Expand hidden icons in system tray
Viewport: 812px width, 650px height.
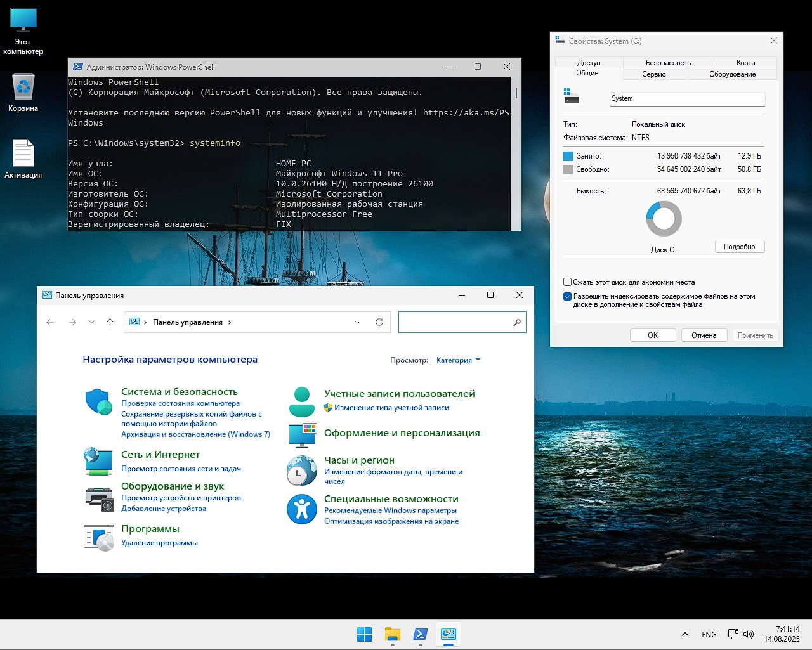(685, 634)
